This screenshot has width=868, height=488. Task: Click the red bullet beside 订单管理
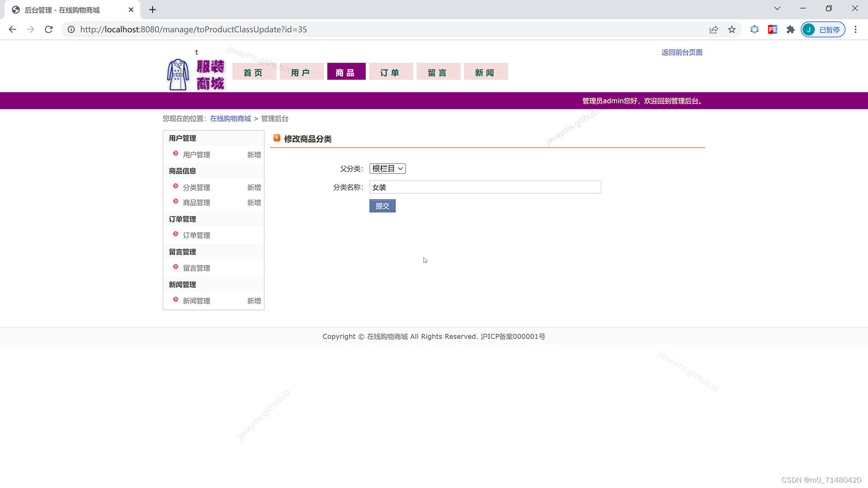[175, 234]
